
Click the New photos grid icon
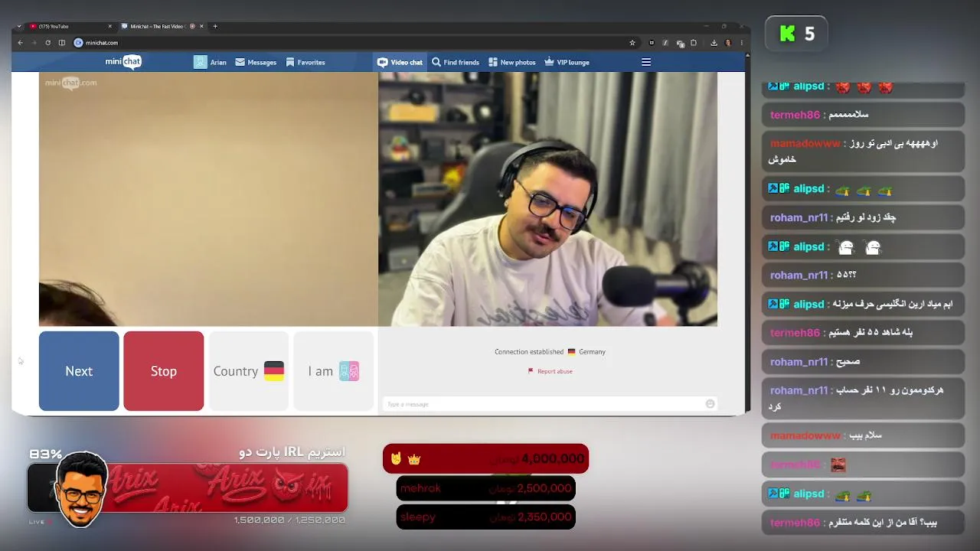coord(493,63)
